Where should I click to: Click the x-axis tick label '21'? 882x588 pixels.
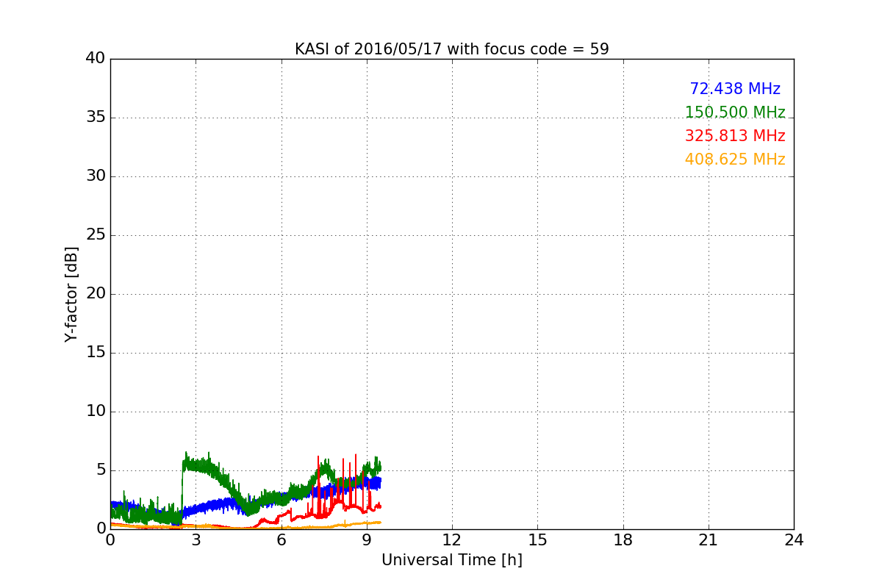tap(709, 540)
